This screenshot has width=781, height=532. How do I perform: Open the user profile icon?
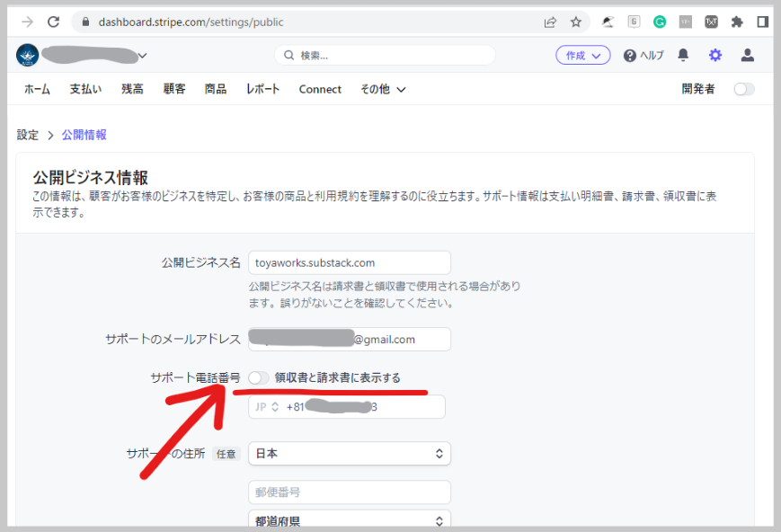[747, 55]
